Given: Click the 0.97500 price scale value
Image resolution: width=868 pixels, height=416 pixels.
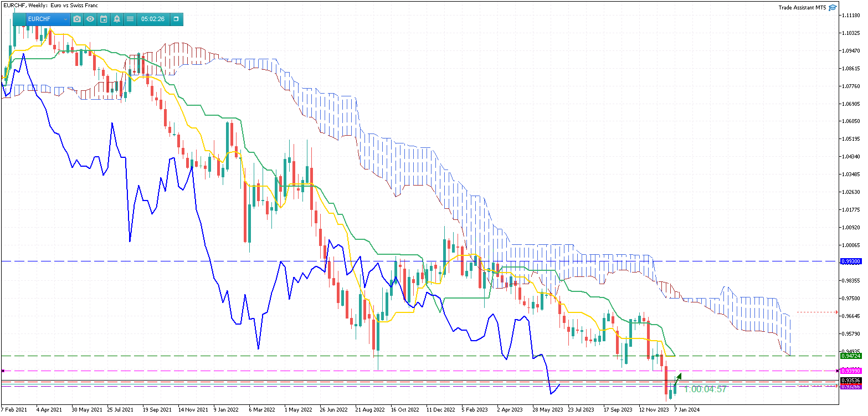Looking at the screenshot, I should click(x=851, y=298).
